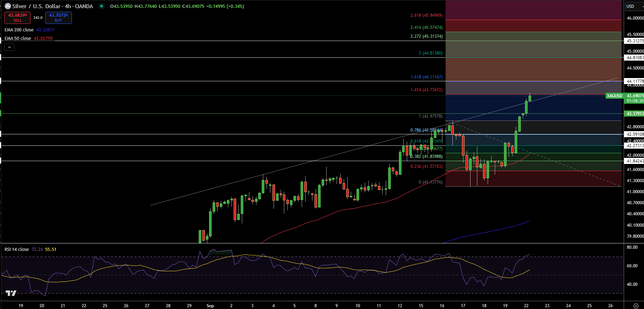644x309 pixels.
Task: Click the 1.618 (44.11167) Fibonacci label
Action: click(426, 77)
